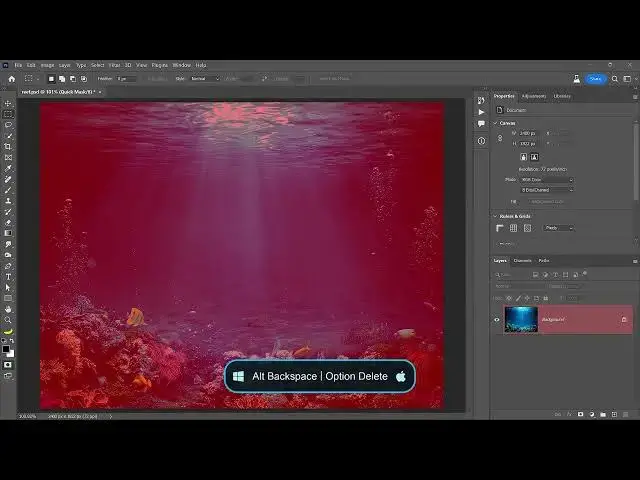Click the Background layer thumbnail

pos(521,320)
